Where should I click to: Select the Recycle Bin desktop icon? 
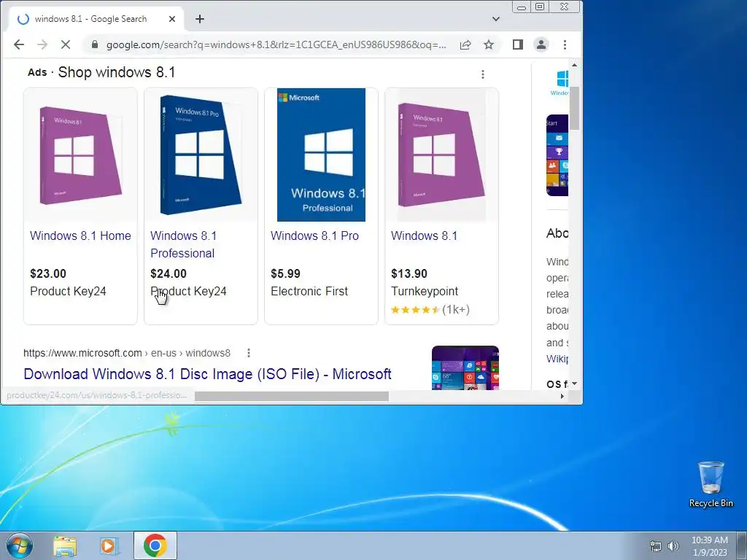711,484
